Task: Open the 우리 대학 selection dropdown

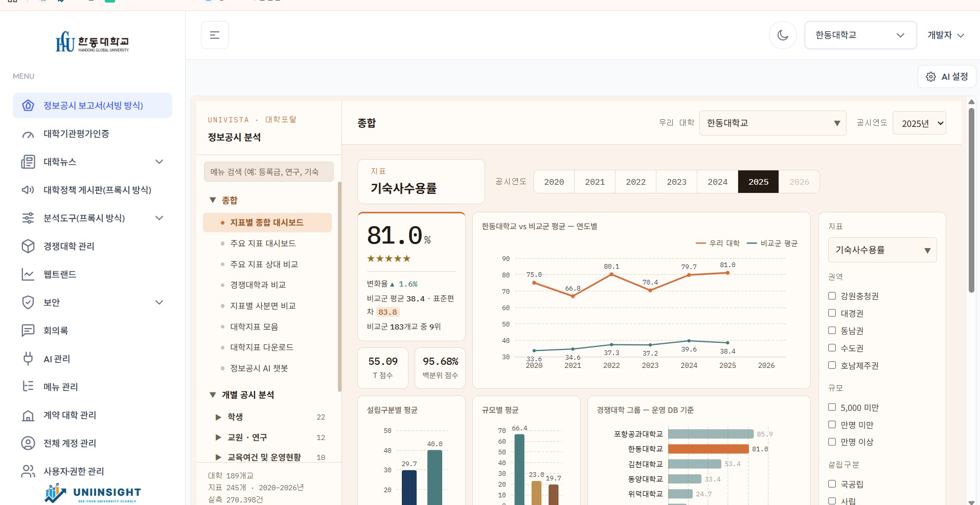Action: [772, 123]
